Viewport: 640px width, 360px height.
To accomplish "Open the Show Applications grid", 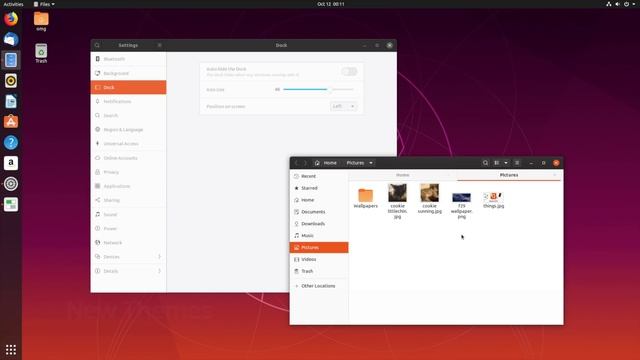I will 11,349.
